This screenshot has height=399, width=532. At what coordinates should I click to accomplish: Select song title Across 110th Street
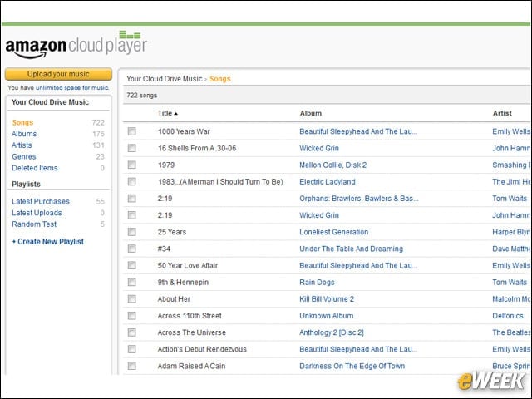[190, 316]
